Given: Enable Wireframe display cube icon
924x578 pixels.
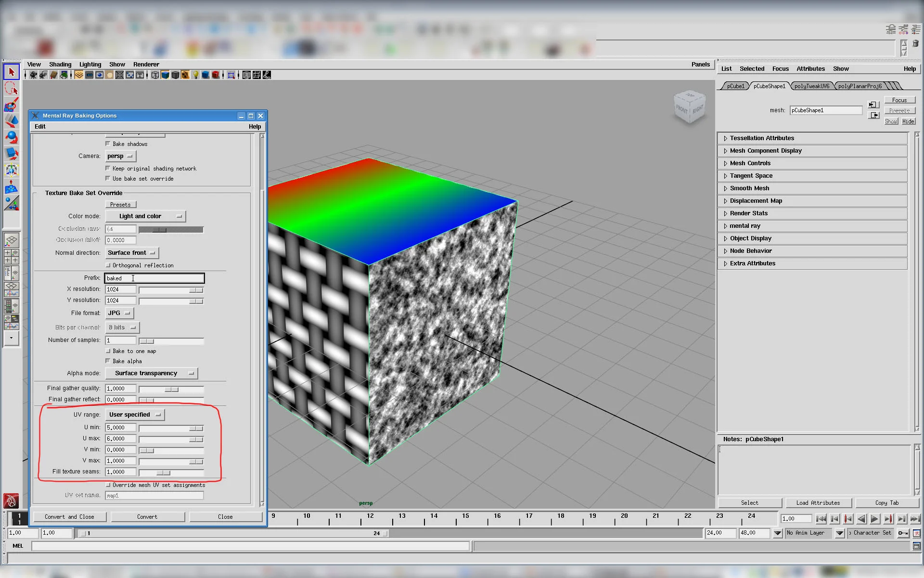Looking at the screenshot, I should [155, 75].
